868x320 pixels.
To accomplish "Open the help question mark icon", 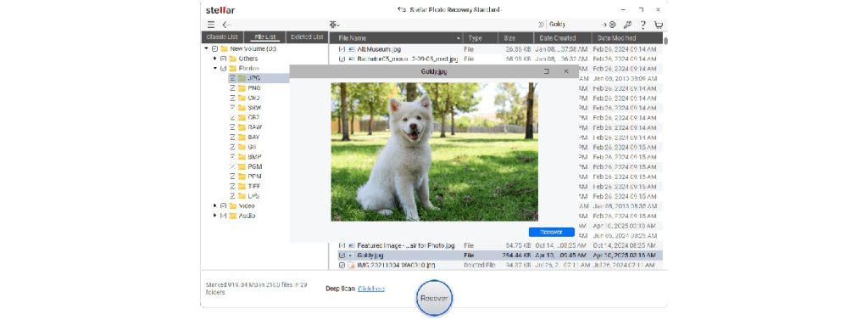I will (643, 25).
